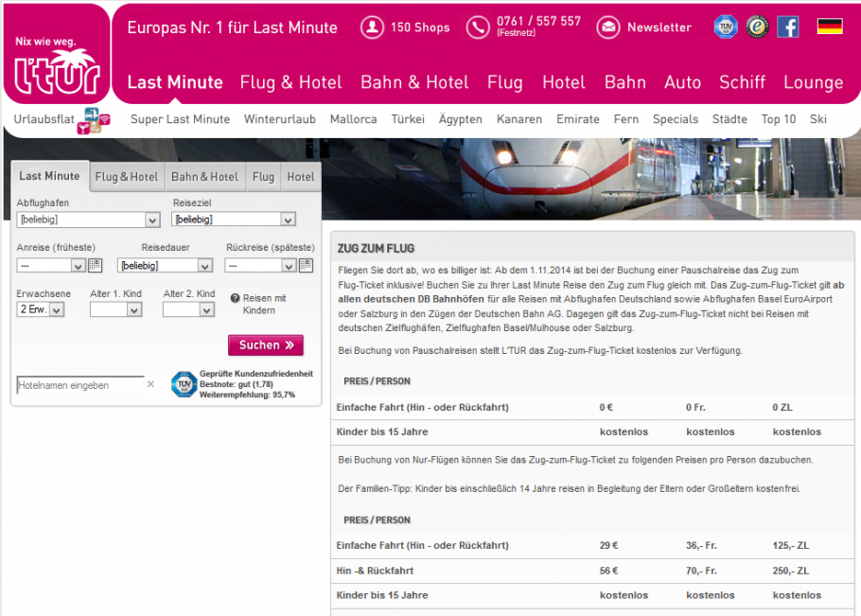Open Rückreise calendar picker icon
861x616 pixels.
pyautogui.click(x=306, y=266)
